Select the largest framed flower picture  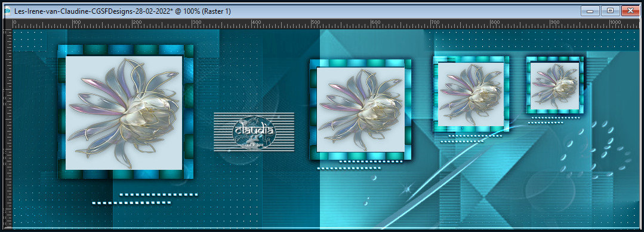pyautogui.click(x=125, y=112)
